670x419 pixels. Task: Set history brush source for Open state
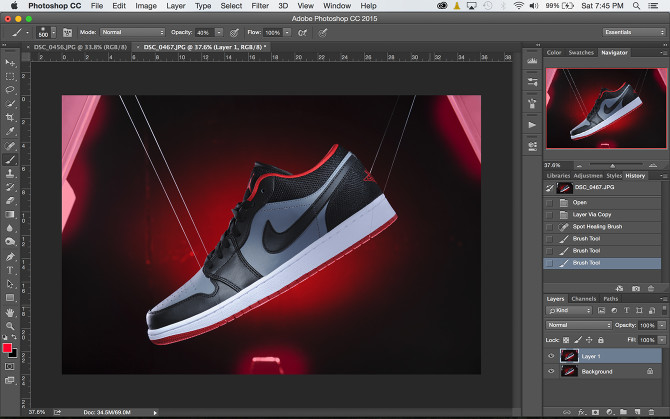click(550, 202)
